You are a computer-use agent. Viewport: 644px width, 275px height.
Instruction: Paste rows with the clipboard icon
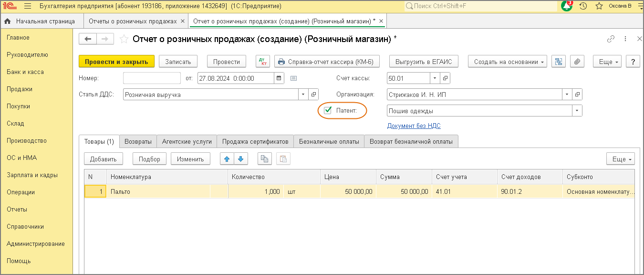point(283,159)
